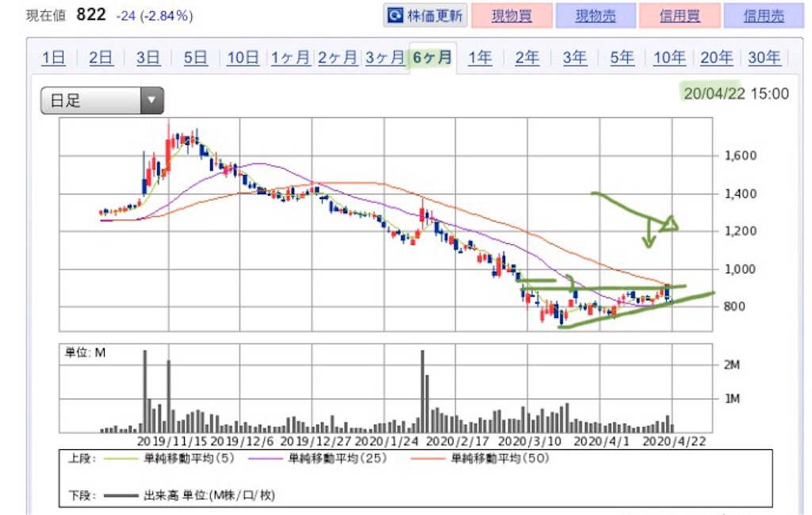Switch chart range to 1年
The width and height of the screenshot is (812, 515).
(x=480, y=58)
